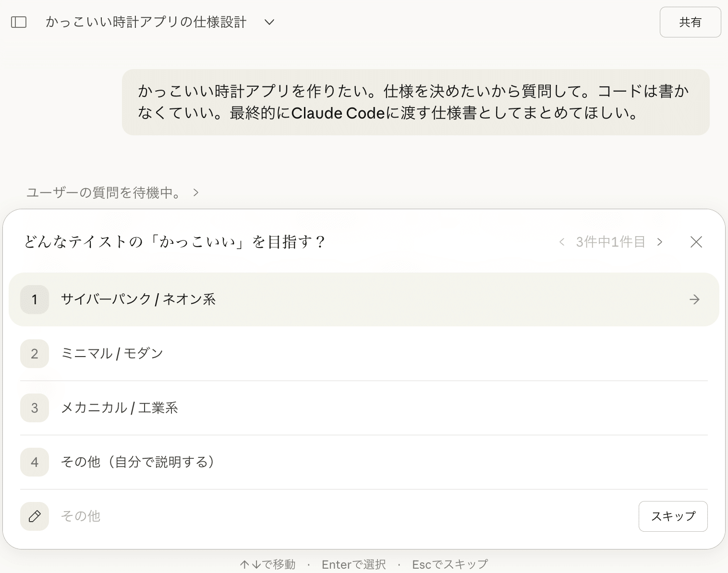Click the number 3 badge
The image size is (728, 573).
point(35,408)
